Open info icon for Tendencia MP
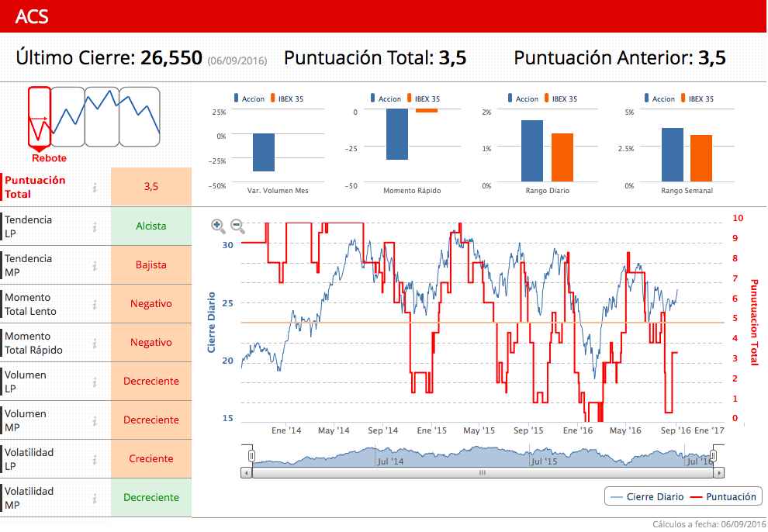This screenshot has width=768, height=532. 95,265
